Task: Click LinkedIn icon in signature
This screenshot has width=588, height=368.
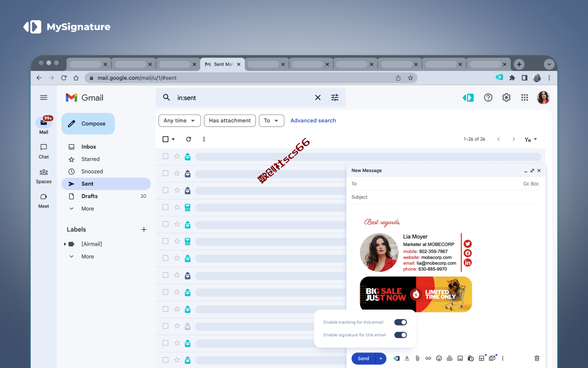Action: point(468,263)
